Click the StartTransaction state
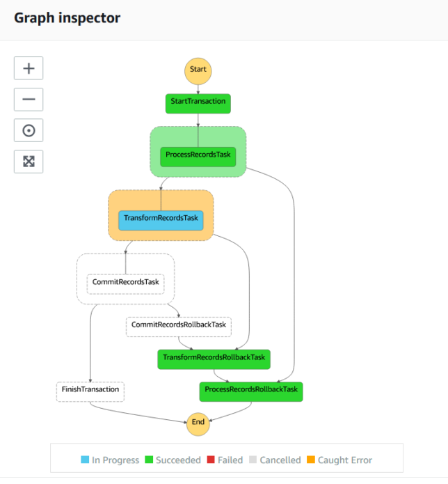This screenshot has height=484, width=448. [x=198, y=104]
